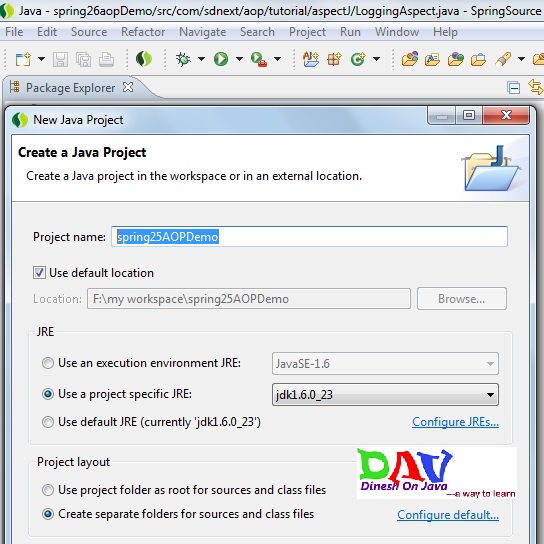544x544 pixels.
Task: Expand the Debug dropdown arrow
Action: coord(201,59)
